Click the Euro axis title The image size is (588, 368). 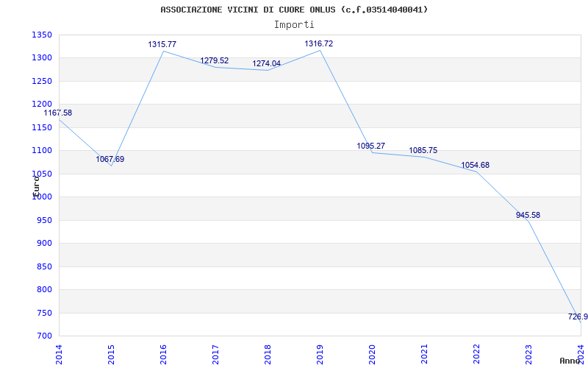coord(35,186)
